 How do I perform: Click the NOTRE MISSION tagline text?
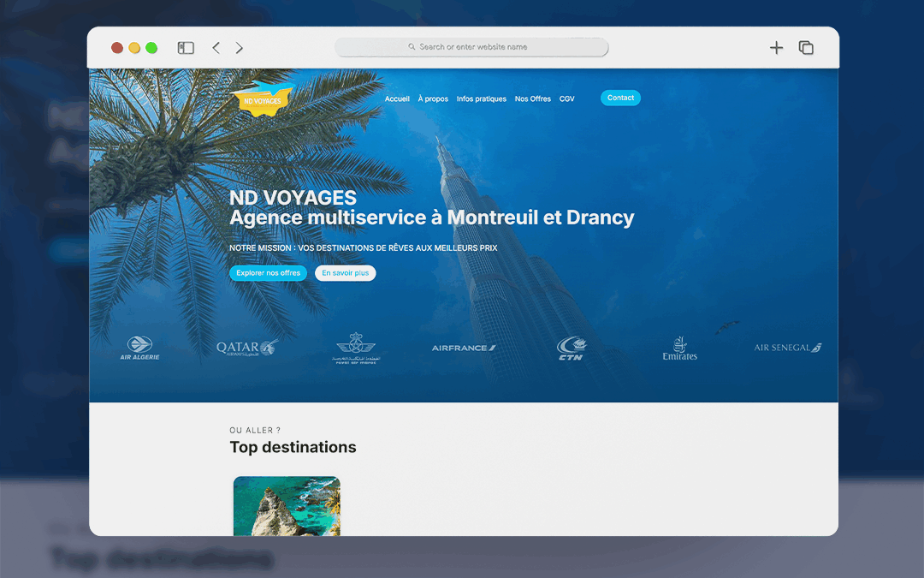click(x=364, y=247)
